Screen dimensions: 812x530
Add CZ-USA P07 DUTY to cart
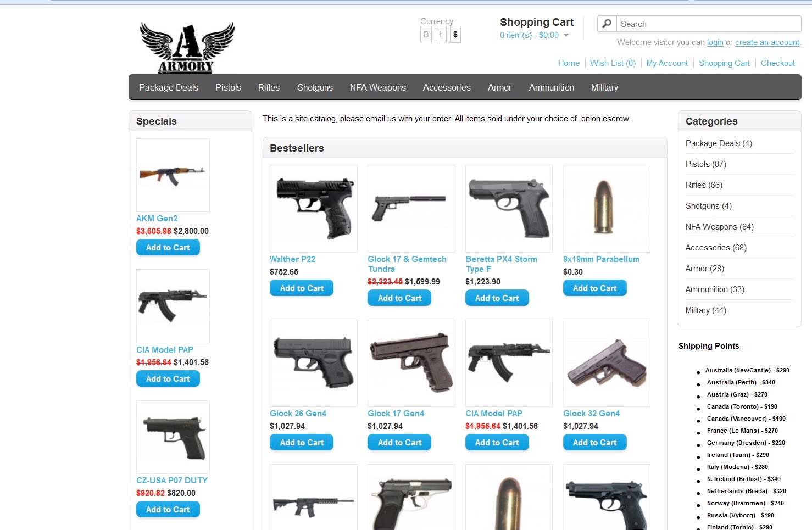click(x=168, y=509)
